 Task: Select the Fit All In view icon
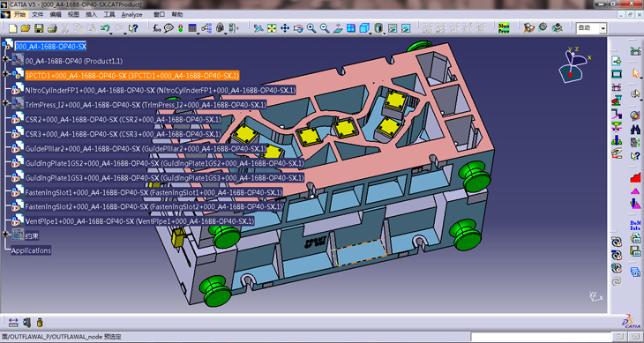[272, 28]
